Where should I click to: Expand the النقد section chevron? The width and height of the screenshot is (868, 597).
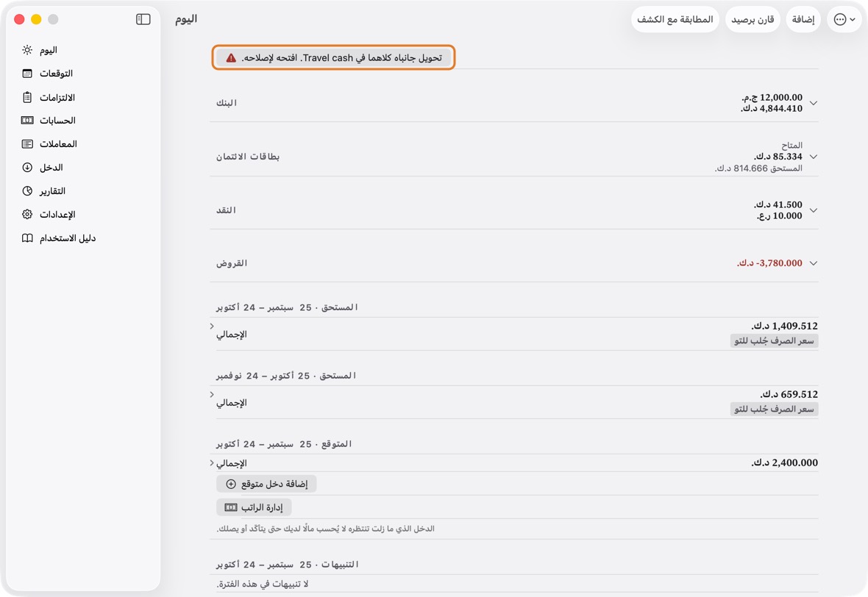[x=813, y=210]
